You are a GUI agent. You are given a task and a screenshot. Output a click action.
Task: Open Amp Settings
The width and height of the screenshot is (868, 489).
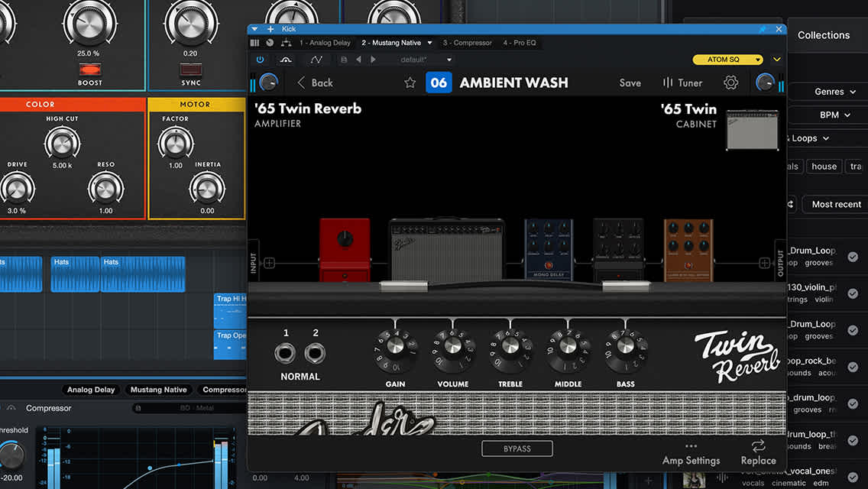(x=691, y=454)
